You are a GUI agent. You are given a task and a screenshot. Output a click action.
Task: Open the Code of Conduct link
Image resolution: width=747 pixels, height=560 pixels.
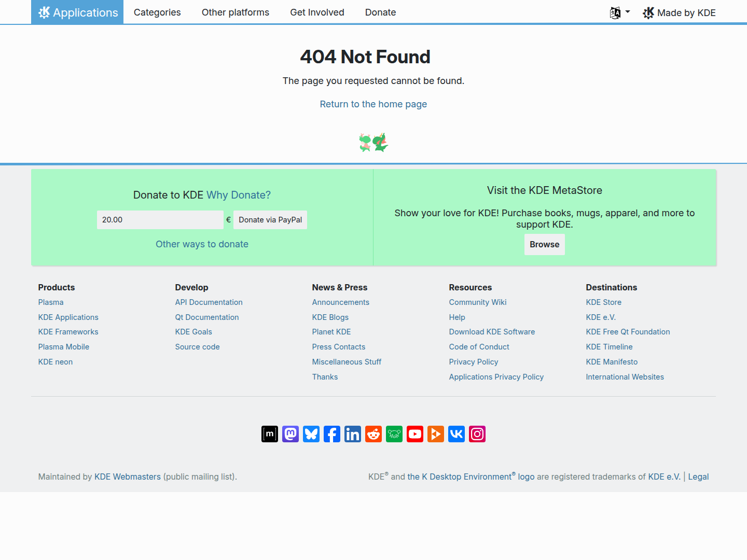point(479,347)
